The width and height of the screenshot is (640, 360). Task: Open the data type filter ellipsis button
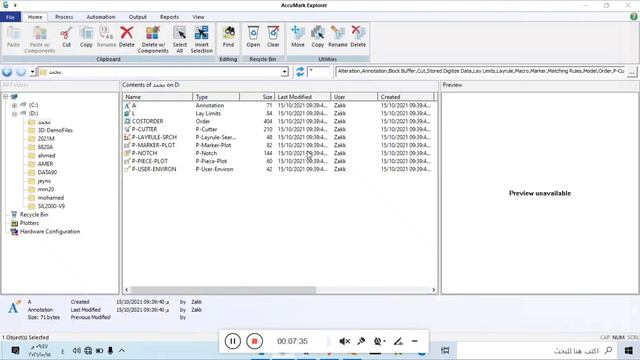click(632, 72)
